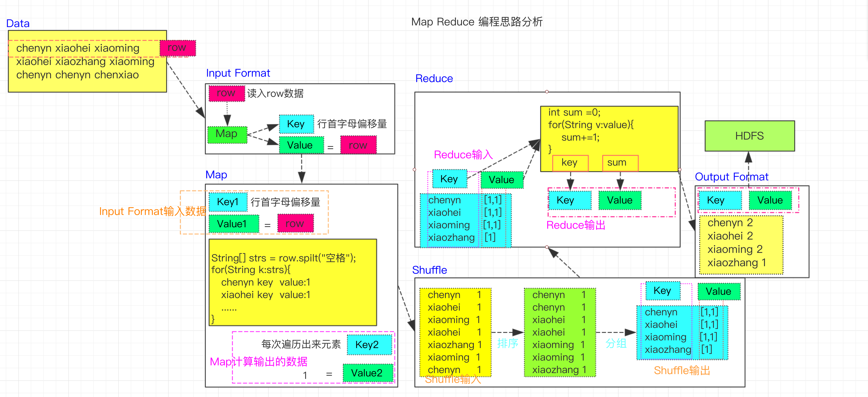Viewport: 868px width, 397px height.
Task: Click the green 'Value' box above Reduce输出
Action: click(x=620, y=200)
